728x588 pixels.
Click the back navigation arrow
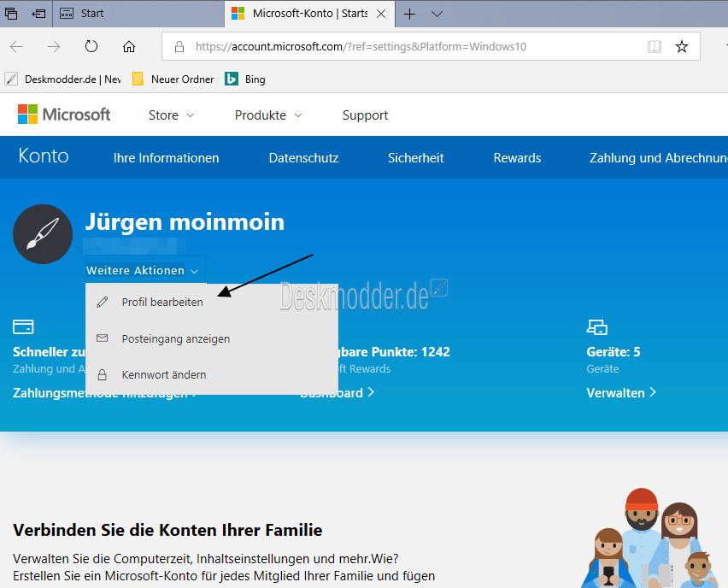(x=17, y=46)
